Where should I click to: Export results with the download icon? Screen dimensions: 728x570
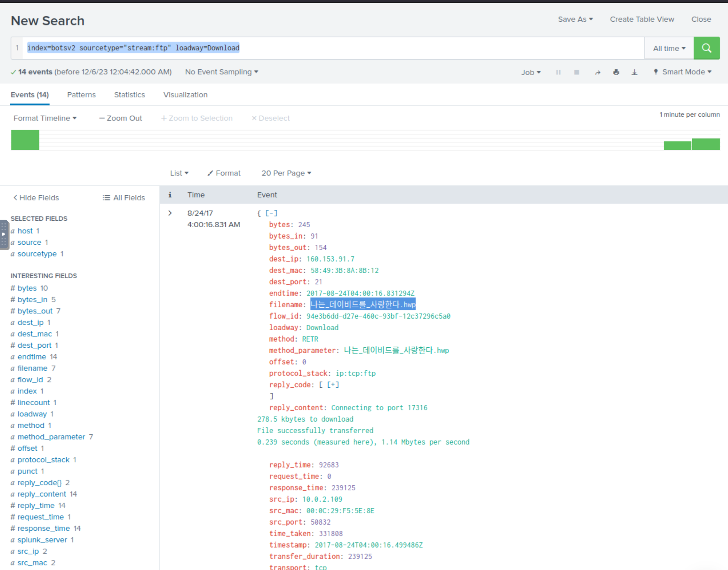coord(634,72)
